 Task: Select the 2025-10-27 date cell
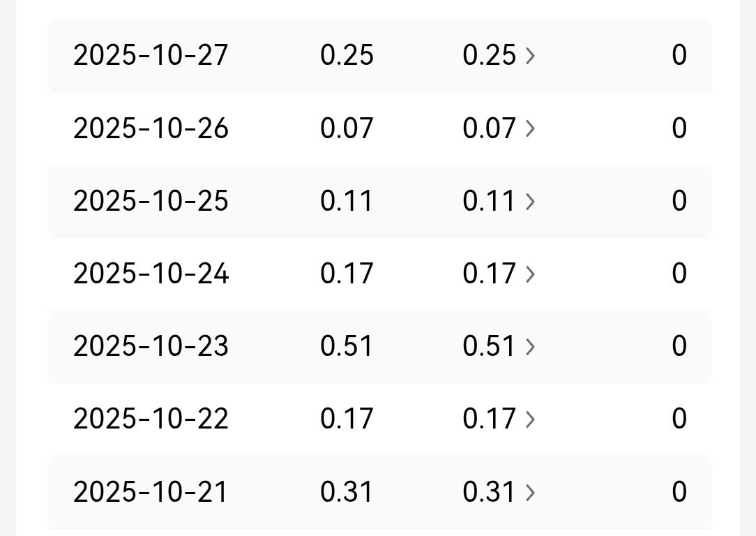(151, 56)
